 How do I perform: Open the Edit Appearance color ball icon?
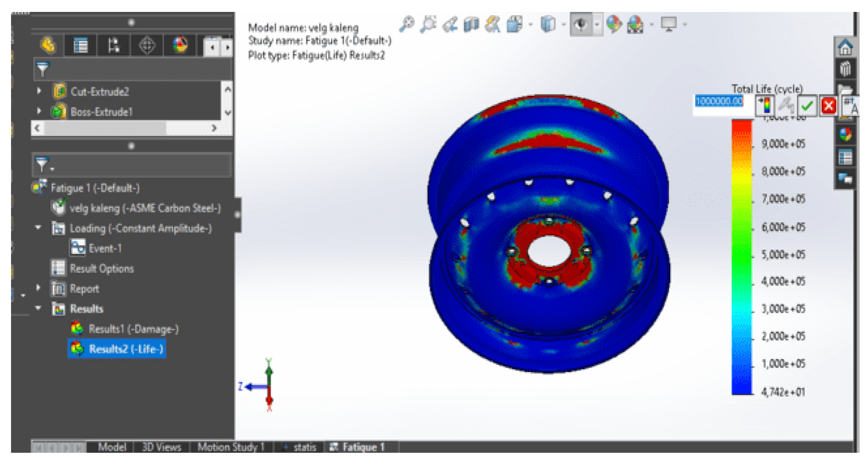pyautogui.click(x=613, y=24)
